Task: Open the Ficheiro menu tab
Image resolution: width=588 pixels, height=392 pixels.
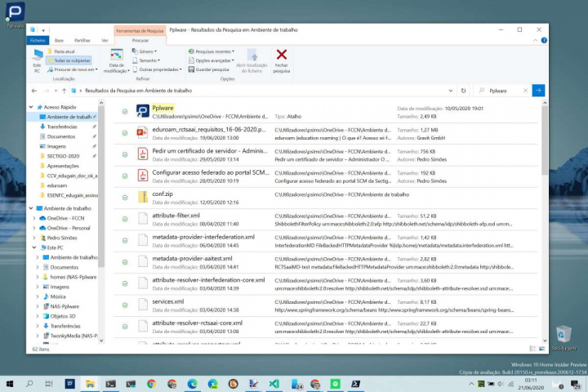Action: (x=38, y=39)
